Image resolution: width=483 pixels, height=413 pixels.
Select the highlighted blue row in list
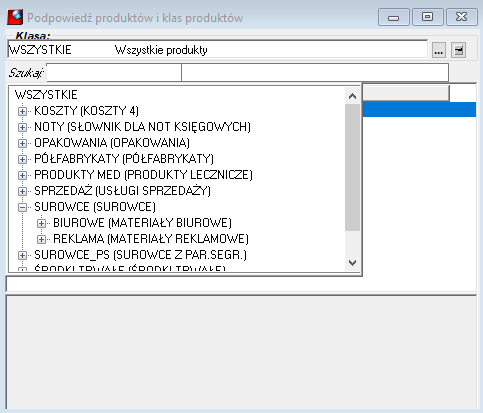(419, 110)
